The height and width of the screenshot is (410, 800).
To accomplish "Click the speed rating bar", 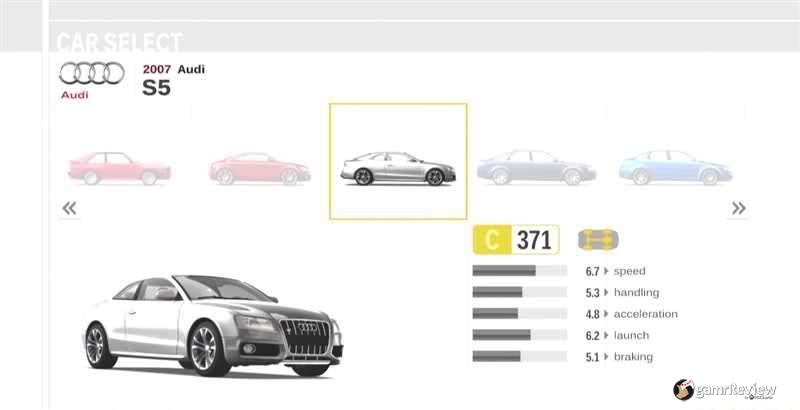I will [x=519, y=271].
